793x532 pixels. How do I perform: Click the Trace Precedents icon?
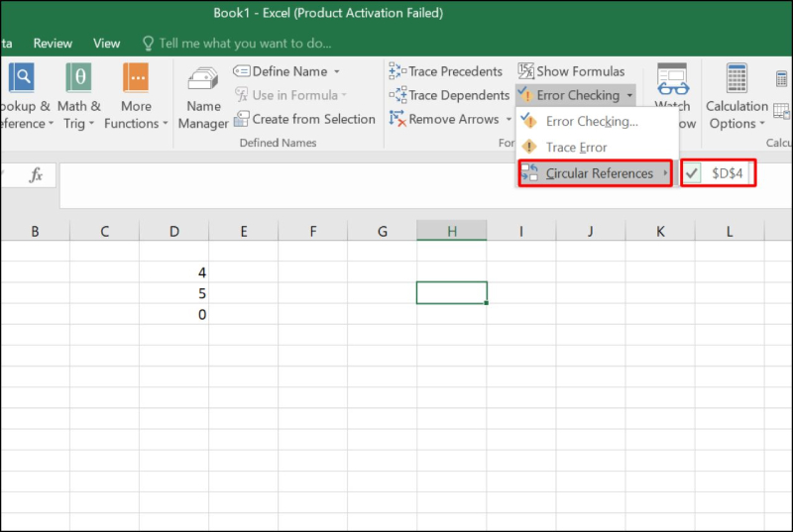397,71
